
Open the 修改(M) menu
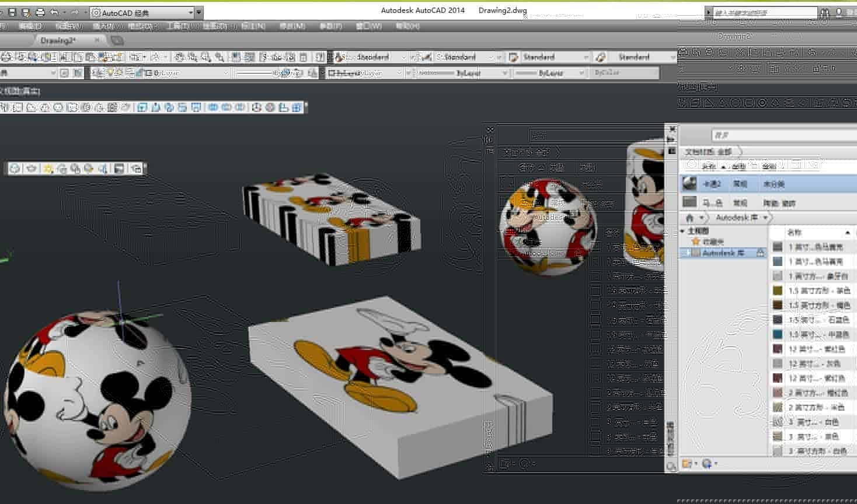click(292, 26)
